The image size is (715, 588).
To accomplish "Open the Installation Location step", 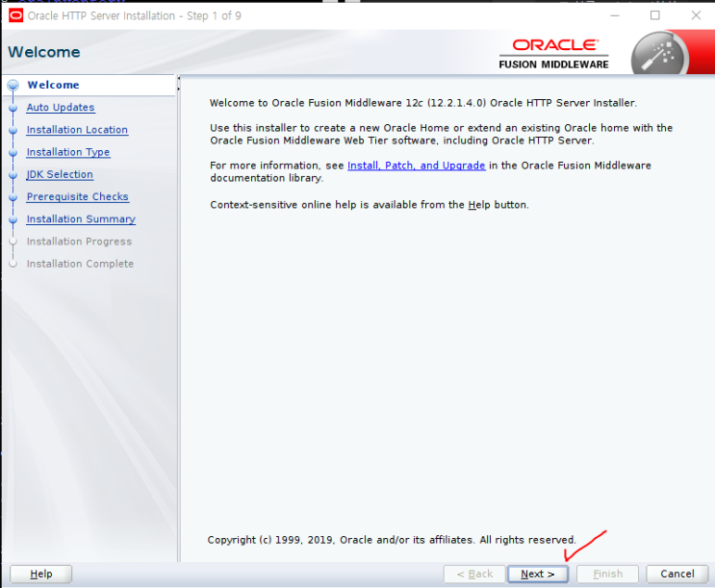I will [x=77, y=130].
